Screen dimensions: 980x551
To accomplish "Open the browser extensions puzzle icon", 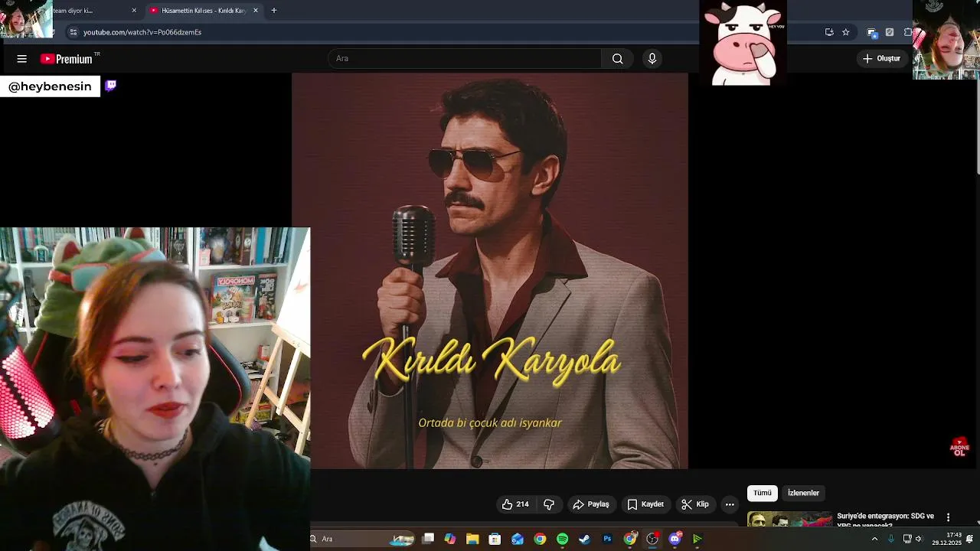I will 908,32.
